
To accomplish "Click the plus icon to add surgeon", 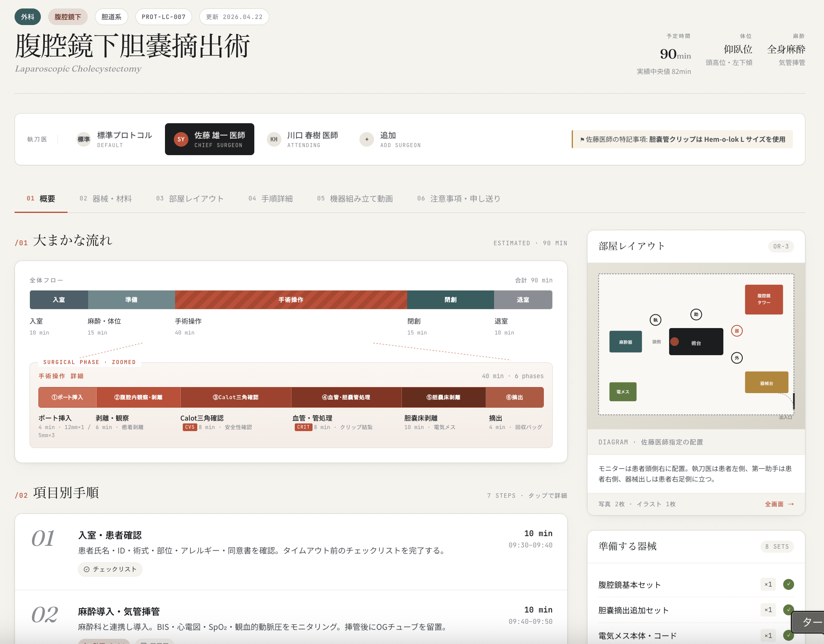I will tap(367, 139).
